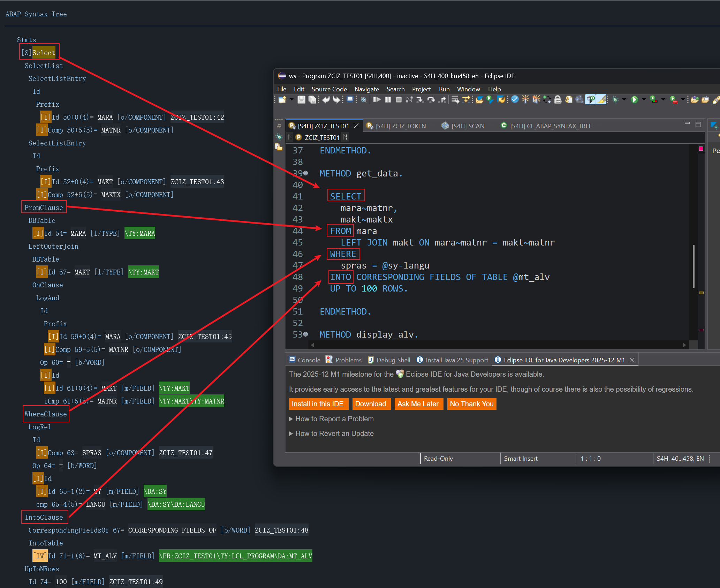
Task: Click the Terminate (stop) debug icon
Action: pos(399,100)
